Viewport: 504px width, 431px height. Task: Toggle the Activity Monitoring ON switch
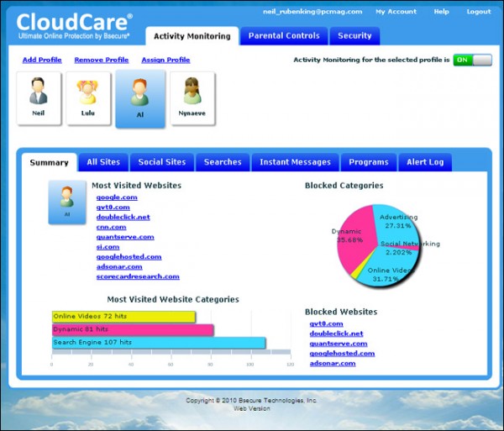coord(472,60)
